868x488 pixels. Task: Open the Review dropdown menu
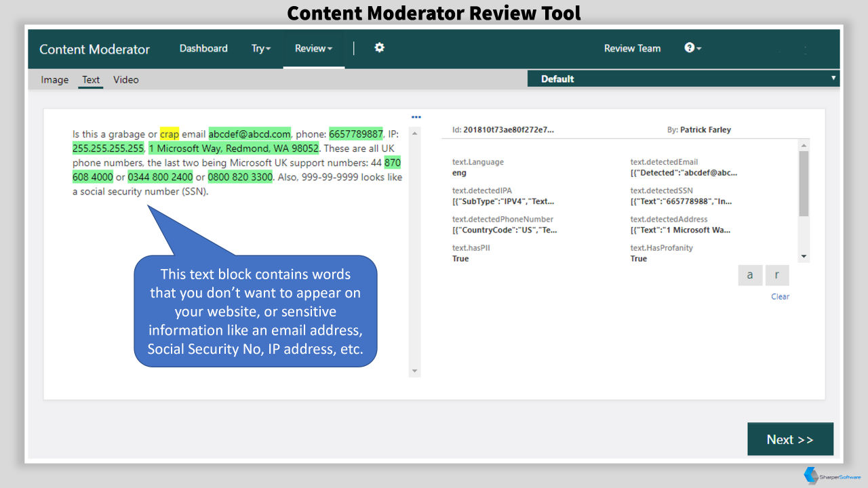(x=313, y=49)
